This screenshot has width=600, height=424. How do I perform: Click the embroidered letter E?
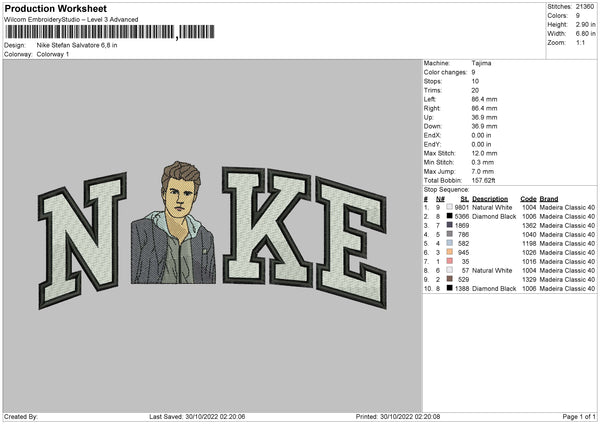pos(351,243)
